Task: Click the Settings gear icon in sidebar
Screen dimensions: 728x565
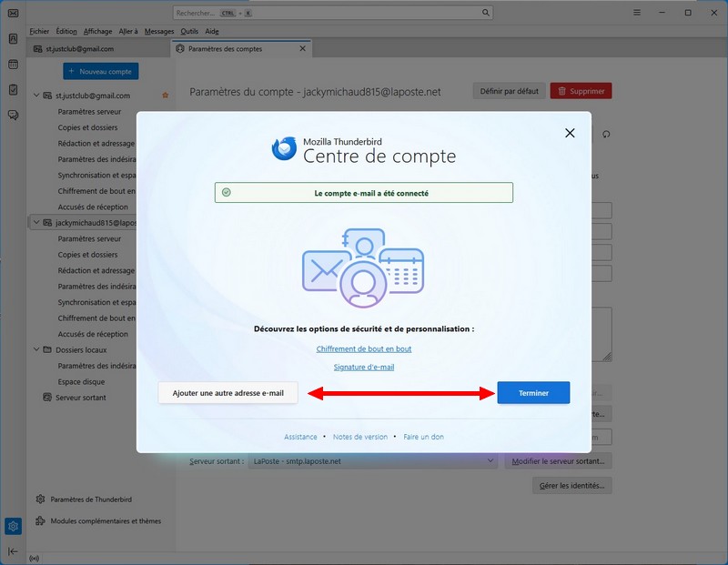Action: 13,526
